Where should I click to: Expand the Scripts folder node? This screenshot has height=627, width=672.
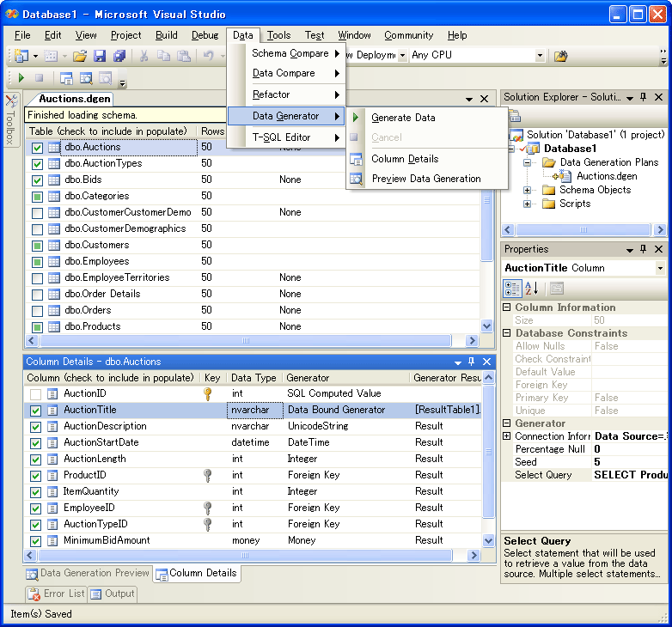(527, 204)
